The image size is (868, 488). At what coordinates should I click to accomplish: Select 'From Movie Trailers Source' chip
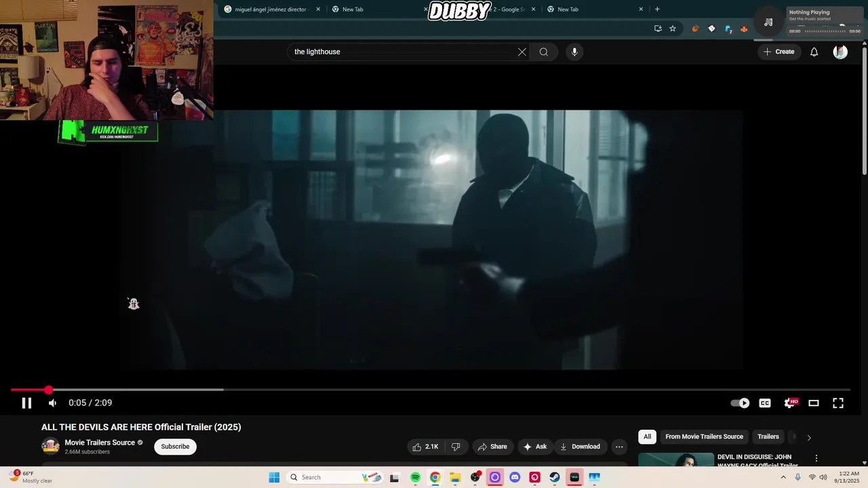704,436
